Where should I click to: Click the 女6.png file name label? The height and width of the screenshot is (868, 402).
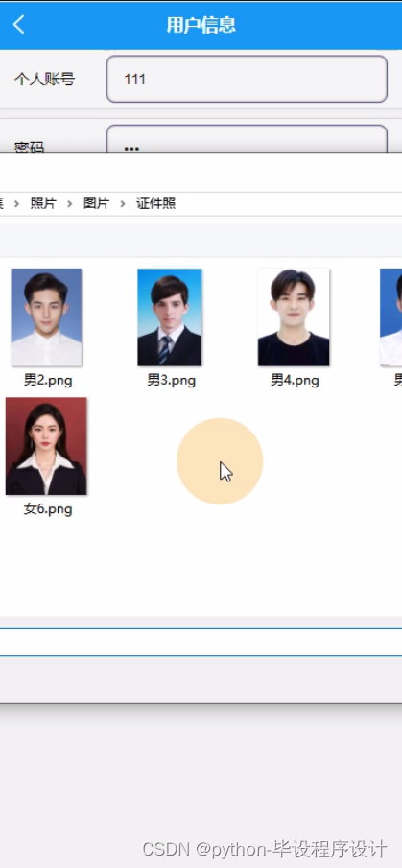(48, 508)
